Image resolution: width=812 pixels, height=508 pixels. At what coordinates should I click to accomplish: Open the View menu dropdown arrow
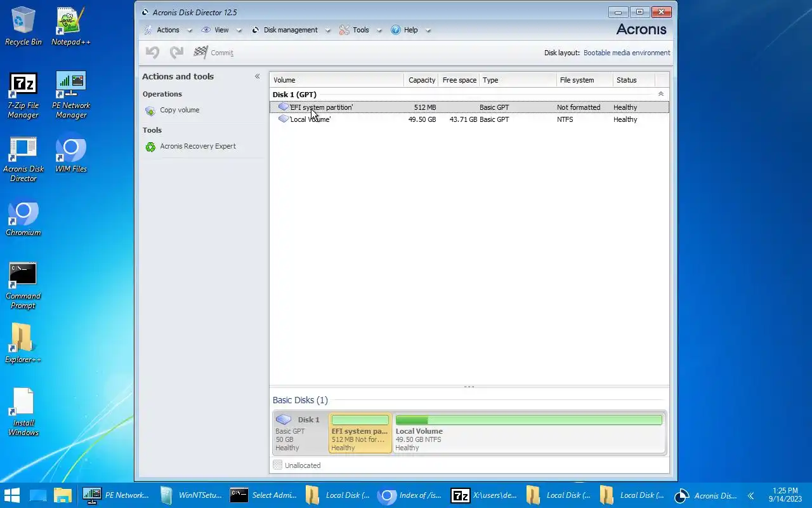239,30
